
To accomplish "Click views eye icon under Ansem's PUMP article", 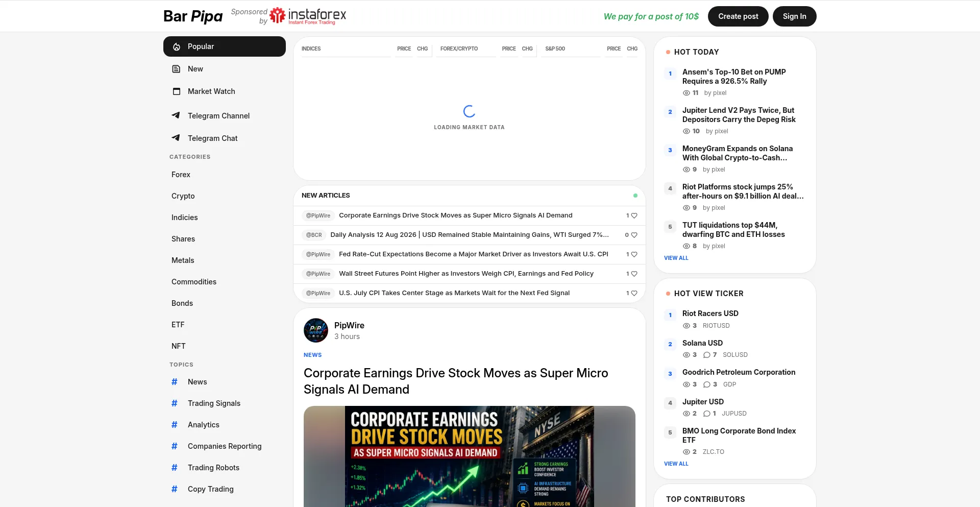I will [687, 93].
